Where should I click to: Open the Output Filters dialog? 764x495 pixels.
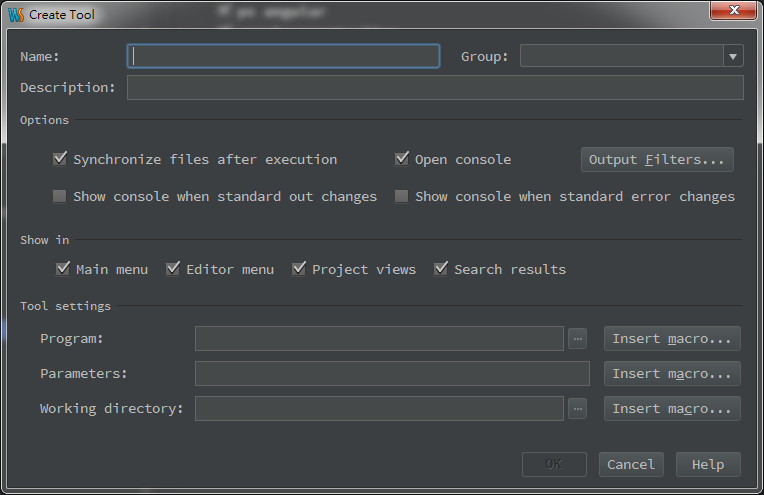pyautogui.click(x=657, y=159)
